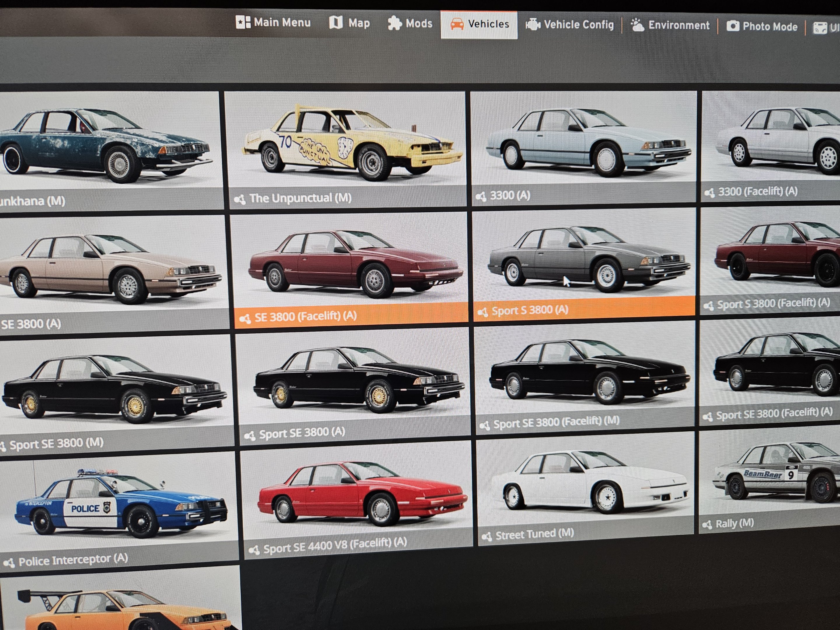The height and width of the screenshot is (630, 840).
Task: Click the Main Menu star-grid icon
Action: (243, 22)
